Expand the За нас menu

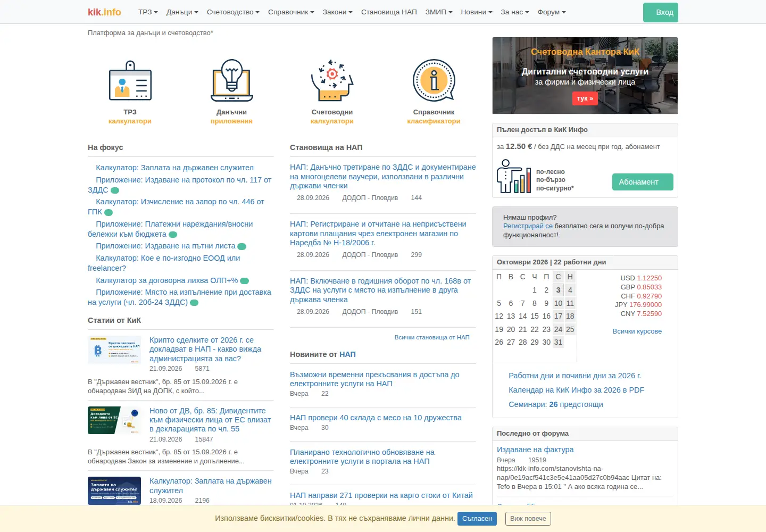point(515,12)
